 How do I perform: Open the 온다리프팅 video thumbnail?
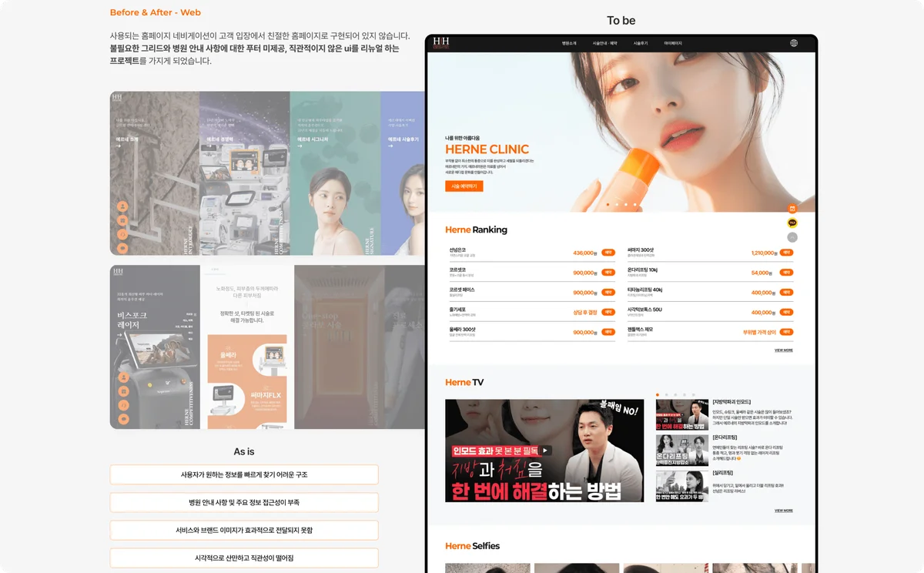681,451
